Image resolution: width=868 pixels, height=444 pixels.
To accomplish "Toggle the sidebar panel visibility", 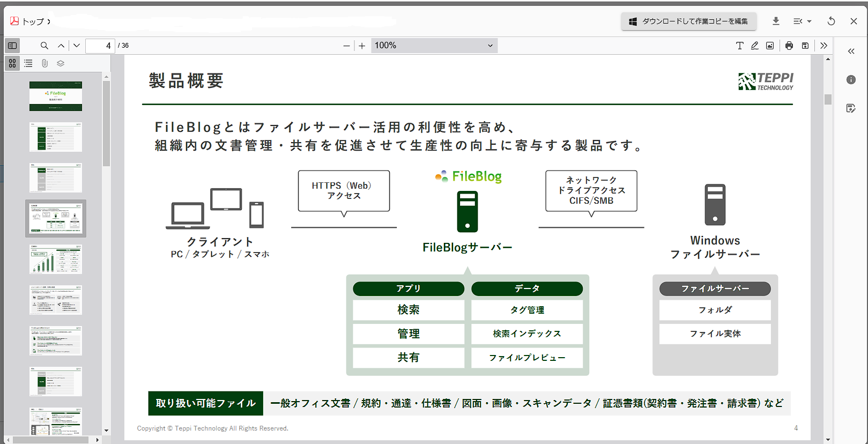I will [x=12, y=46].
